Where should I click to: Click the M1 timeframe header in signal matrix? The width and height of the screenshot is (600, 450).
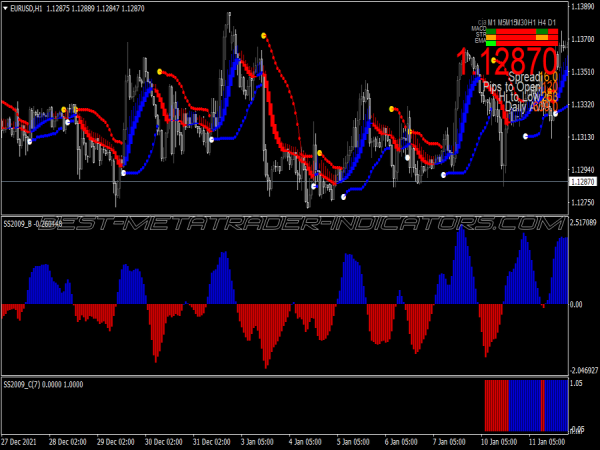(492, 23)
